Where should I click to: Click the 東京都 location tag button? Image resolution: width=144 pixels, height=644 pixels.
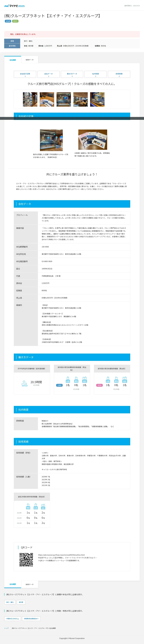point(21,602)
